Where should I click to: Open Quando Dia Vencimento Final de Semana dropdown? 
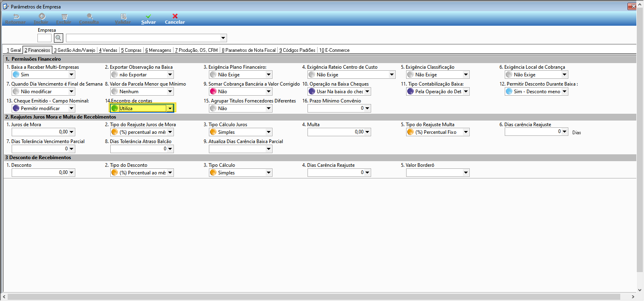pos(72,92)
